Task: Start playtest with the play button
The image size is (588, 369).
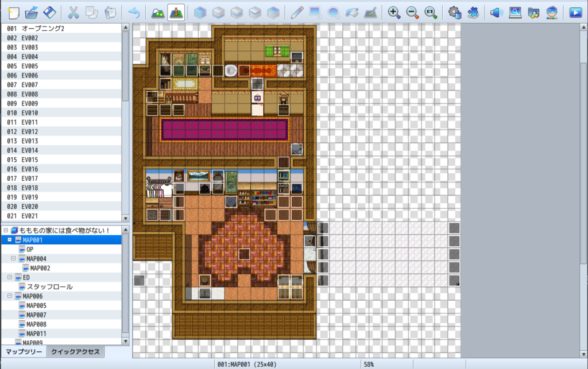Action: tap(575, 11)
